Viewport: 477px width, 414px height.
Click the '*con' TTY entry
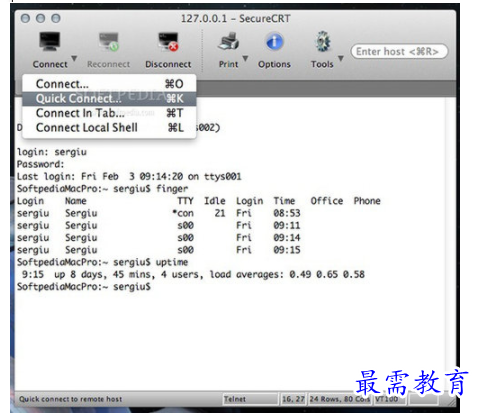pos(183,213)
